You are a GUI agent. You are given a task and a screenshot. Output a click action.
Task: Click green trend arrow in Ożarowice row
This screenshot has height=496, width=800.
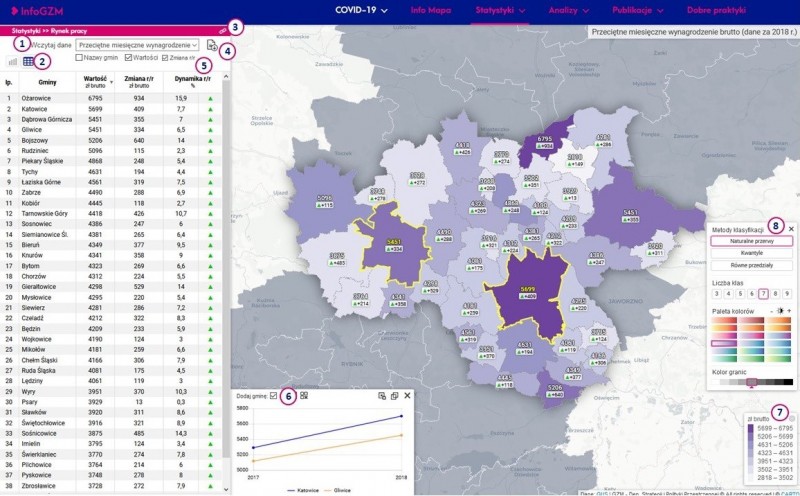coord(210,98)
